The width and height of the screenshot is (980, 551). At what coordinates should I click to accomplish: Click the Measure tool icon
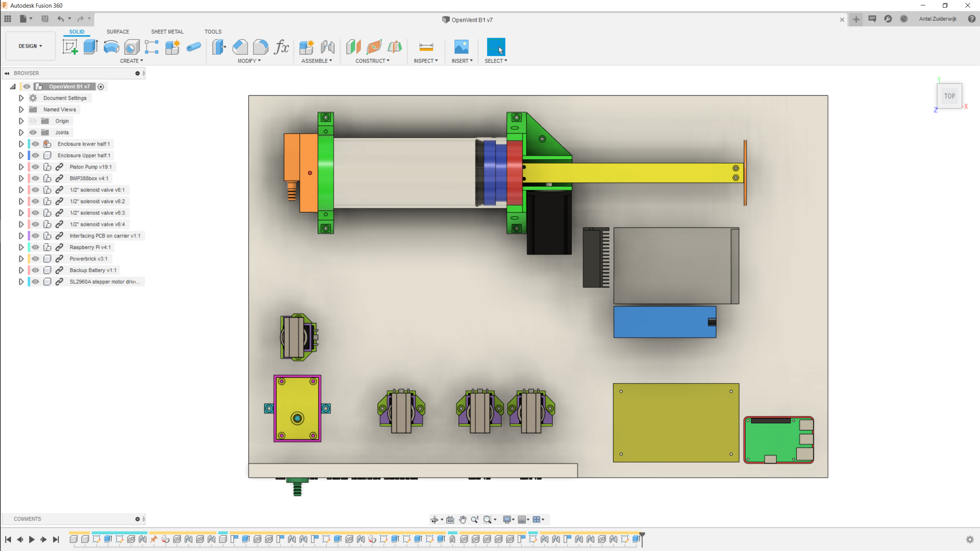coord(426,47)
